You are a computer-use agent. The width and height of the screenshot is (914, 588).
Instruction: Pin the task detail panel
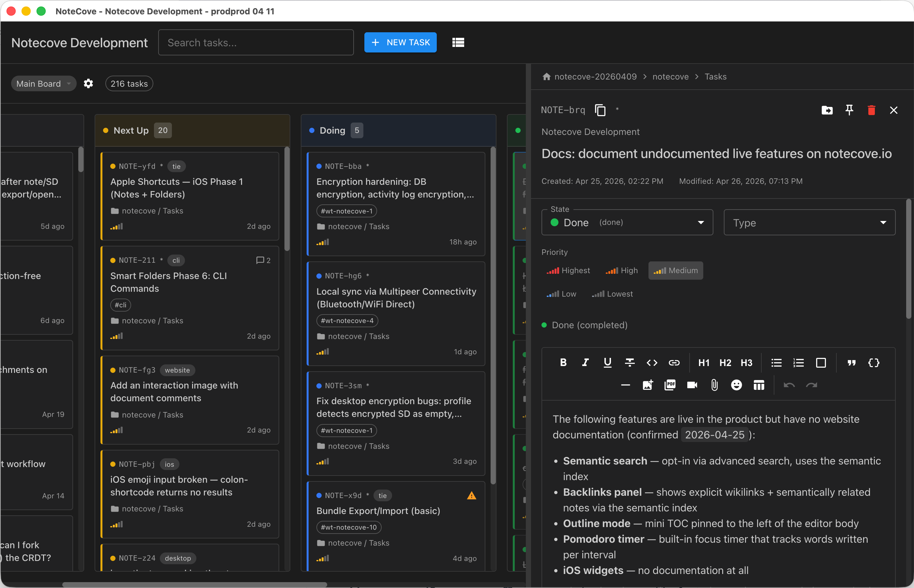click(849, 110)
